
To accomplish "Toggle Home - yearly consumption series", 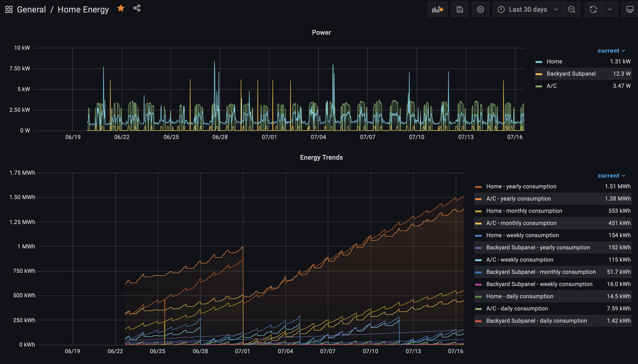I will click(521, 186).
